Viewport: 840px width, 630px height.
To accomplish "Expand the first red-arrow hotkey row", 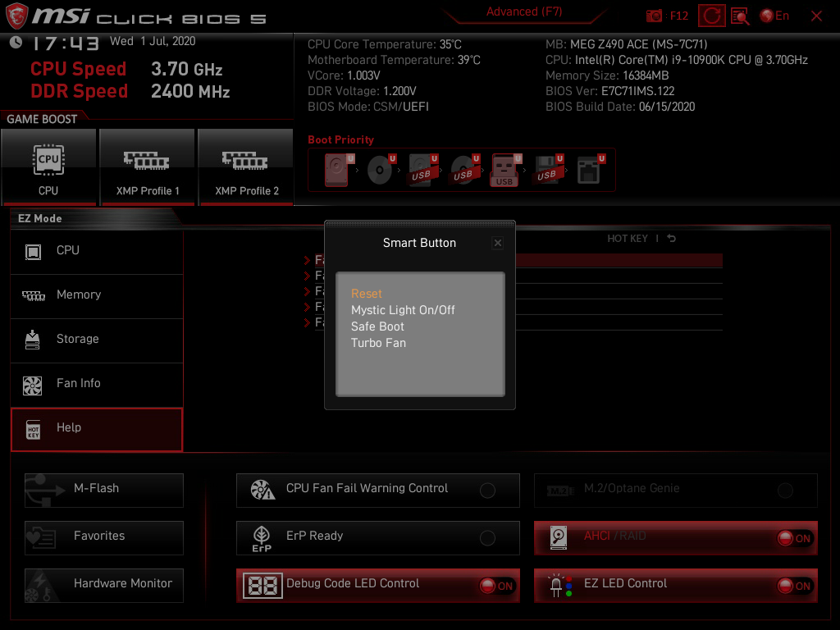I will point(307,260).
